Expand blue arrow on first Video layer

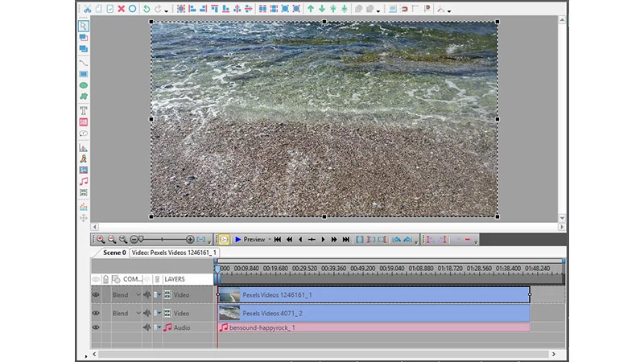159,294
